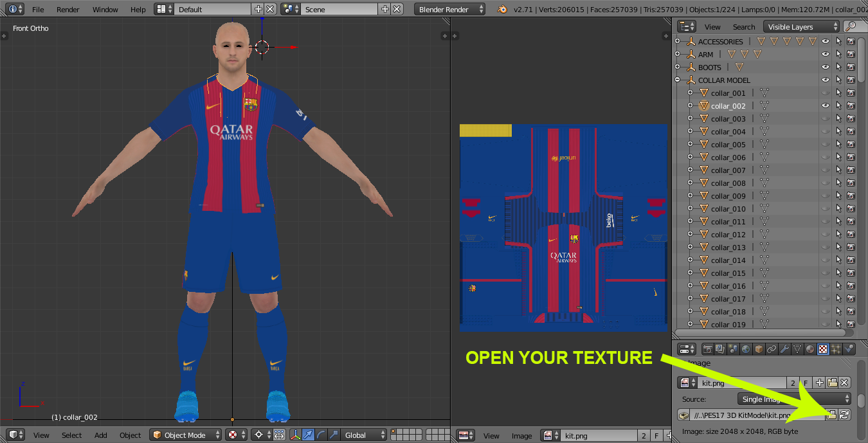Open the Window menu

coord(105,10)
